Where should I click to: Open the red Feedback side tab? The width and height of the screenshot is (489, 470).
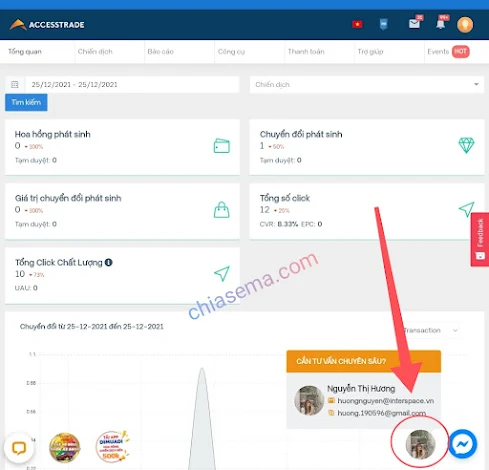click(480, 239)
